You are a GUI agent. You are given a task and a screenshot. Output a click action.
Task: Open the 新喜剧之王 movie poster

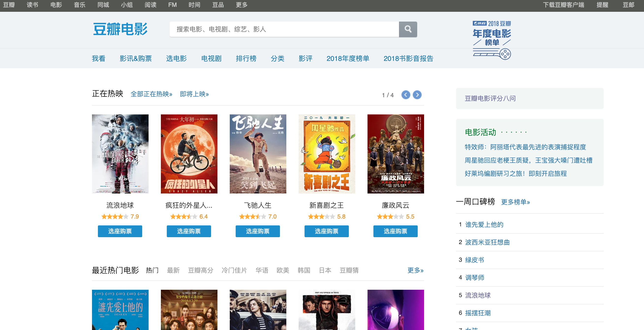click(x=326, y=154)
